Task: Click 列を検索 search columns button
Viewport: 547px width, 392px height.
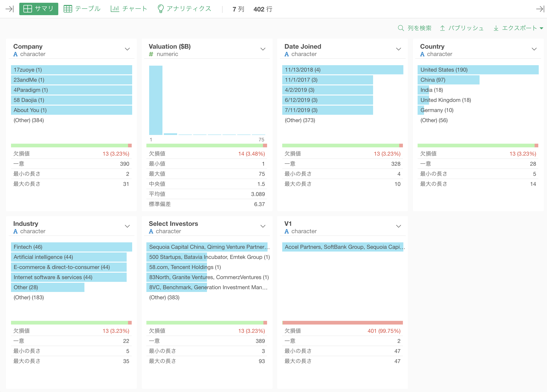Action: click(415, 28)
